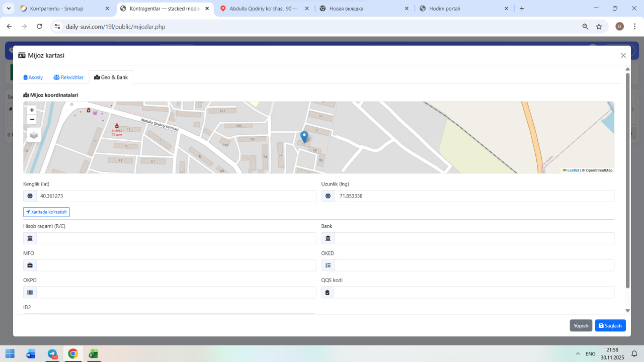Image resolution: width=644 pixels, height=362 pixels.
Task: Reload the current browser page
Action: 39,27
